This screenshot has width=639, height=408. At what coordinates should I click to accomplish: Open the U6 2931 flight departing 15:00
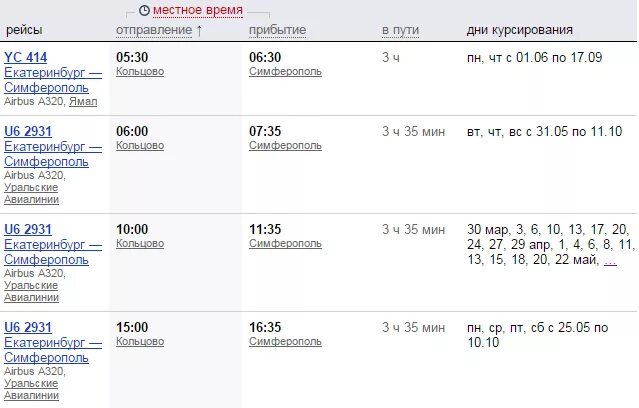pos(28,327)
